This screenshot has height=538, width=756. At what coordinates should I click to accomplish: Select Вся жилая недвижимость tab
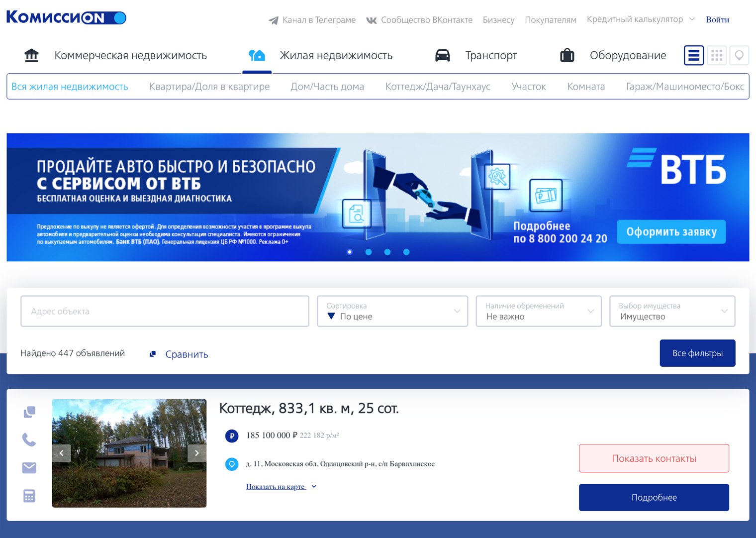(70, 87)
